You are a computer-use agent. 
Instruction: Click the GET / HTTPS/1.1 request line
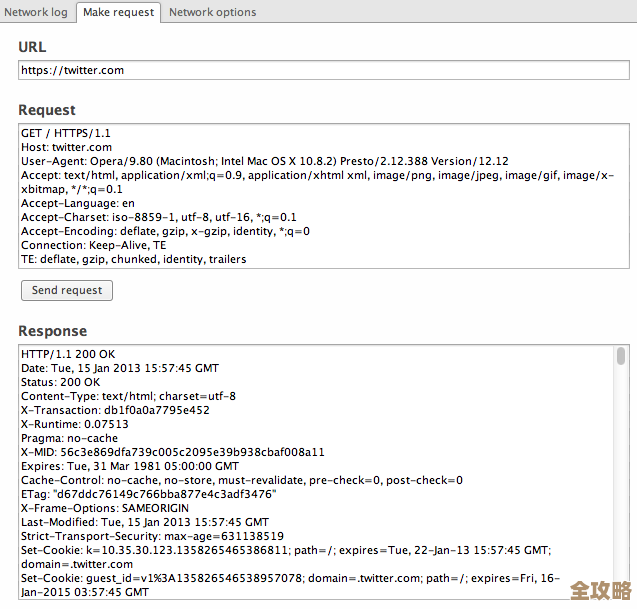[66, 133]
